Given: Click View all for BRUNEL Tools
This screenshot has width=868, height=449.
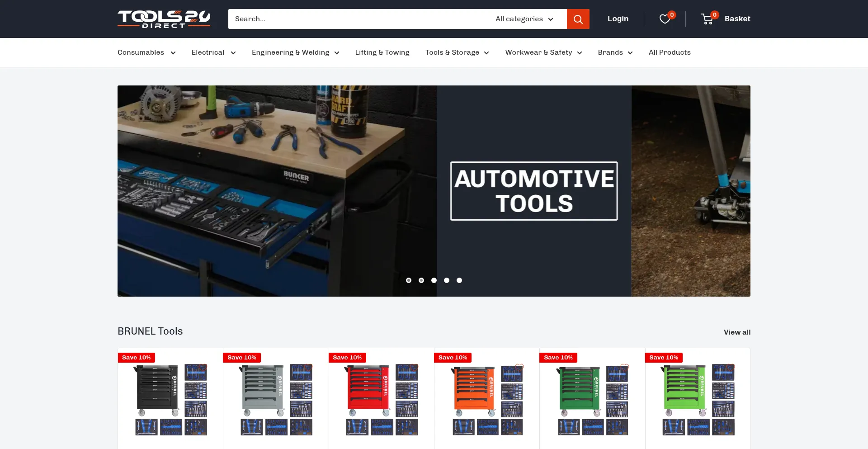Looking at the screenshot, I should (737, 332).
